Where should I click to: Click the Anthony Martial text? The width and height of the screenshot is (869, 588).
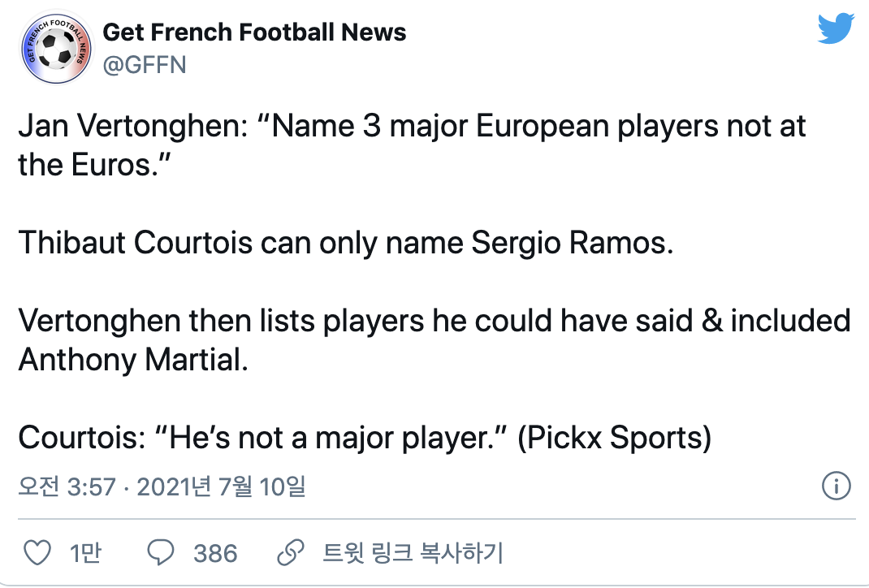pos(132,359)
